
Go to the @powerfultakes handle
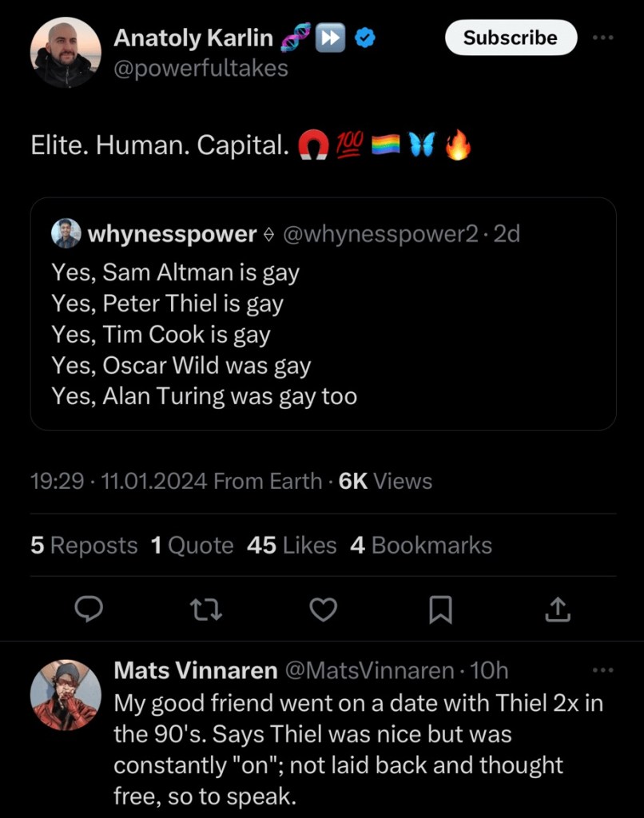coord(201,68)
